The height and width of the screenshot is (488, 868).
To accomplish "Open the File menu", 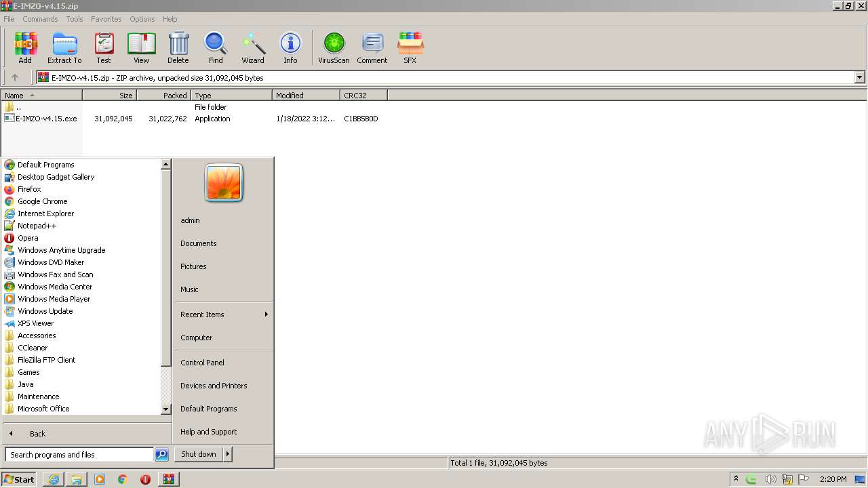I will point(9,19).
